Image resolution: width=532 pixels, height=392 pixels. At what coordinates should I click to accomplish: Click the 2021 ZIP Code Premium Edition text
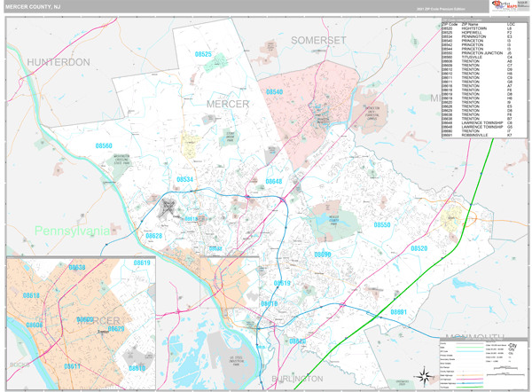click(441, 9)
